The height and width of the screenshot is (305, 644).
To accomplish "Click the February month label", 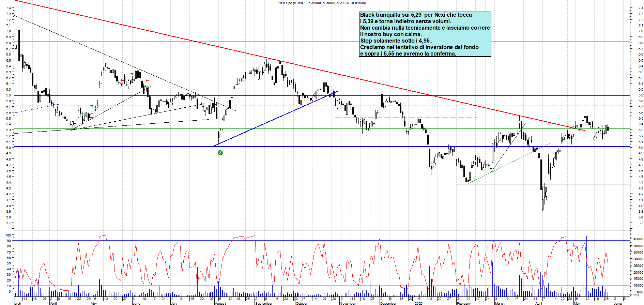I will point(464,303).
